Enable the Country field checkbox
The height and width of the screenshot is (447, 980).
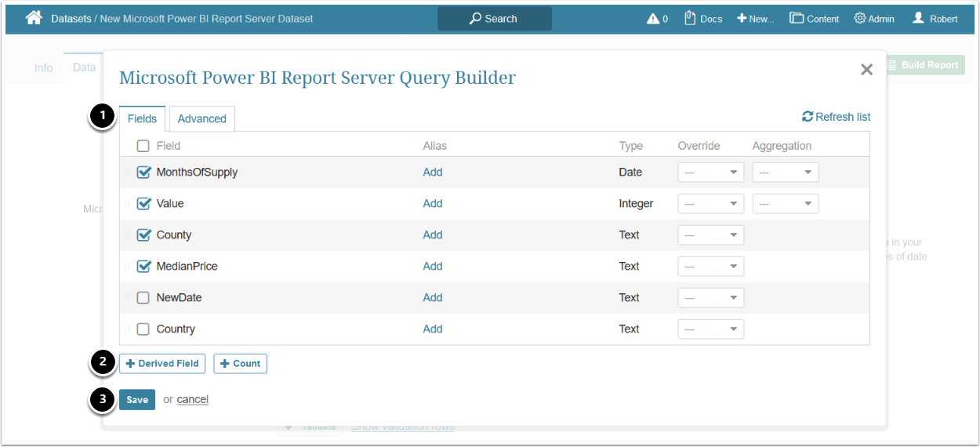(x=143, y=329)
